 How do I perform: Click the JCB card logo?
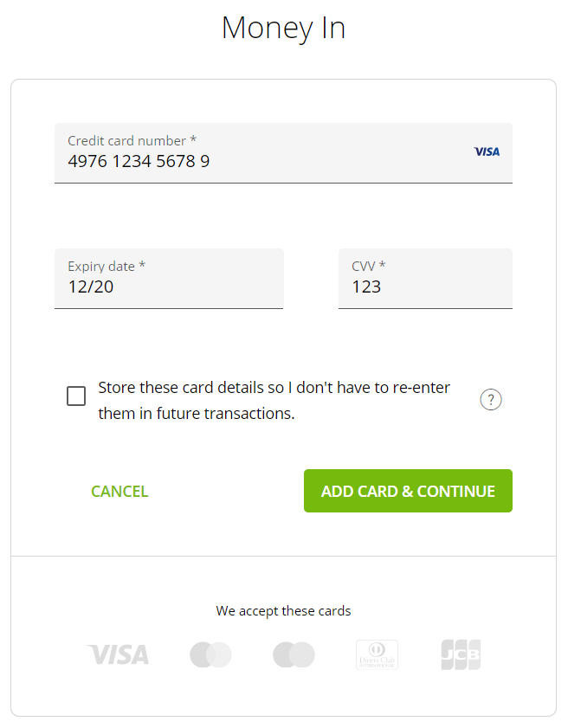pos(461,654)
